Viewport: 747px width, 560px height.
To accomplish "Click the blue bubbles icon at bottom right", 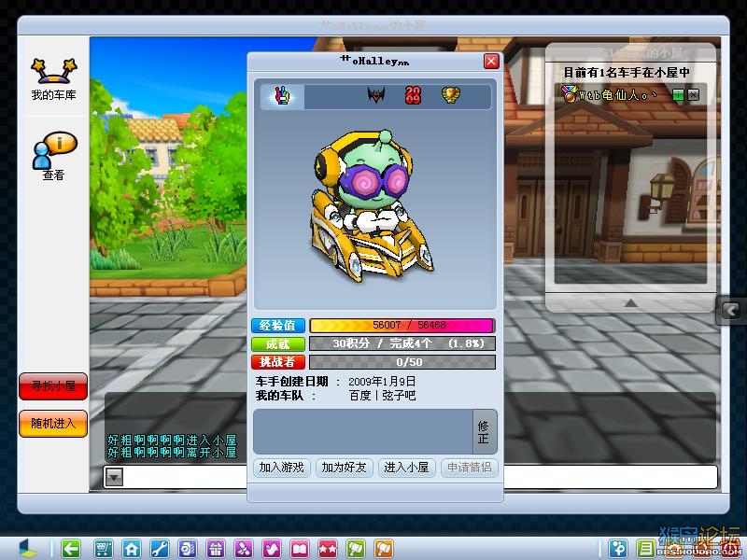I will 618,549.
